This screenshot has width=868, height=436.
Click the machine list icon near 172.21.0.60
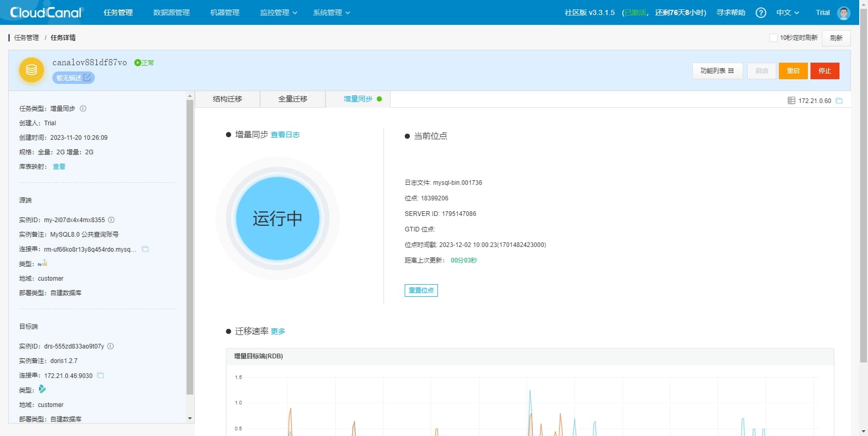pyautogui.click(x=791, y=100)
